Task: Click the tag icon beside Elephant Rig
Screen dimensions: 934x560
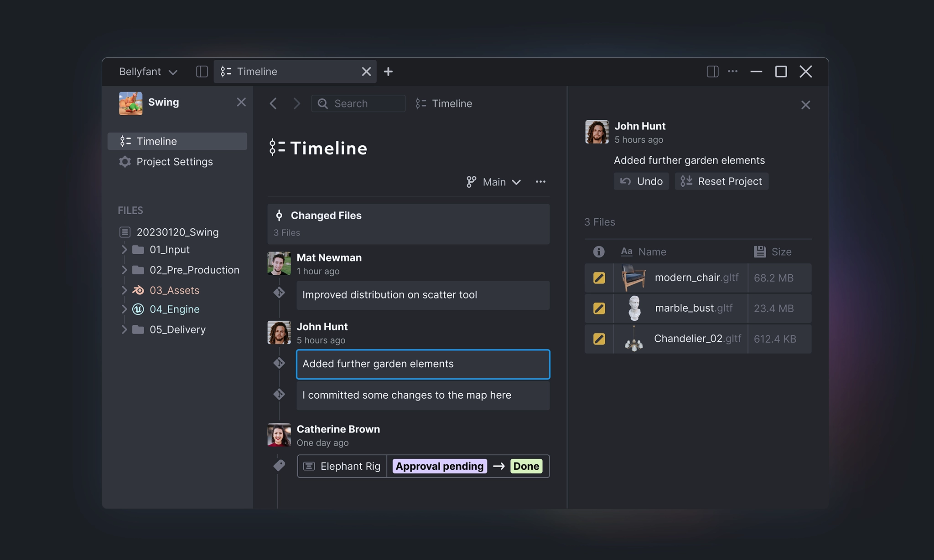Action: [x=279, y=465]
